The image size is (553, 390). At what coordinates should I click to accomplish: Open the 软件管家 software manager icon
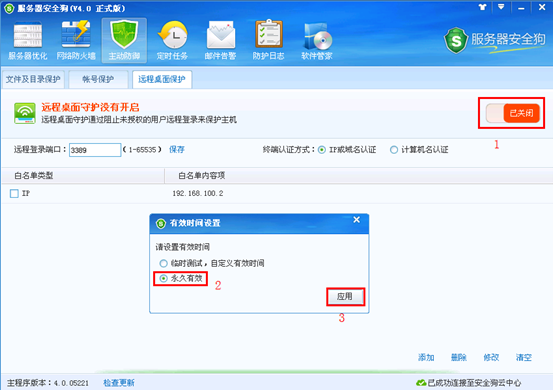pyautogui.click(x=317, y=41)
